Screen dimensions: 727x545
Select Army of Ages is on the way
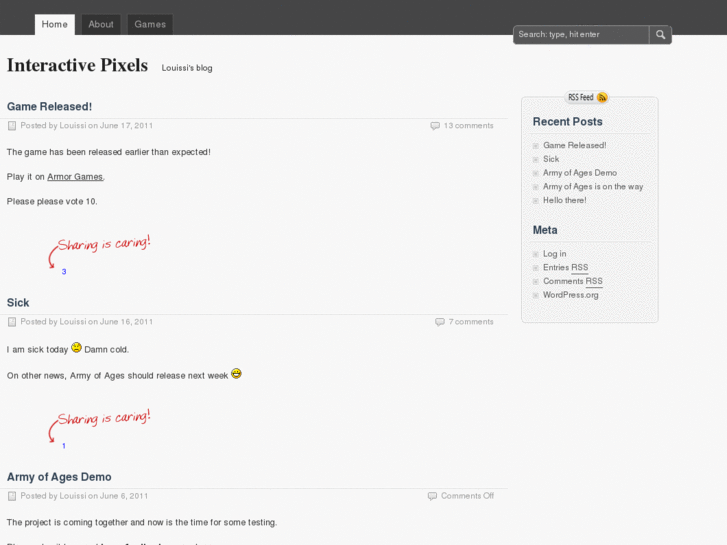click(593, 187)
